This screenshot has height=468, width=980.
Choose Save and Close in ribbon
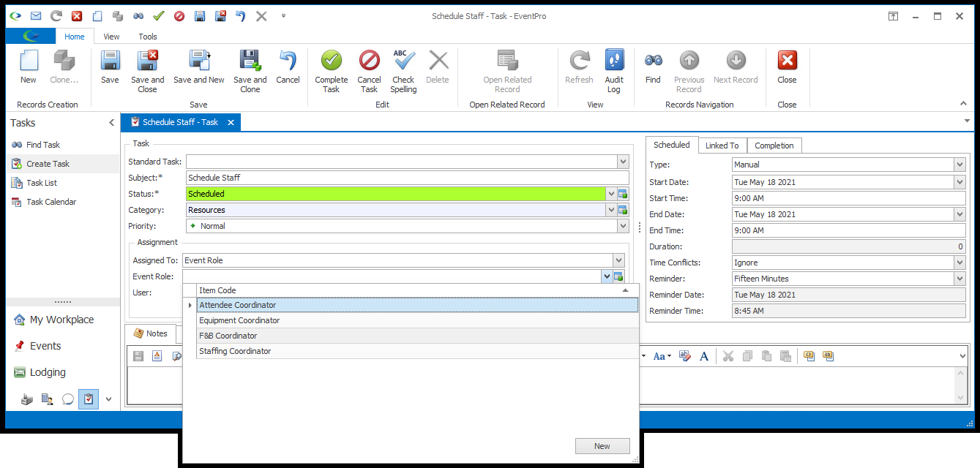pyautogui.click(x=148, y=72)
